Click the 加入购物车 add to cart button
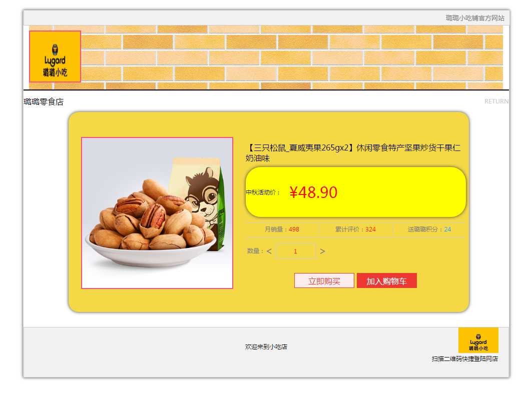This screenshot has height=403, width=532. coord(387,280)
